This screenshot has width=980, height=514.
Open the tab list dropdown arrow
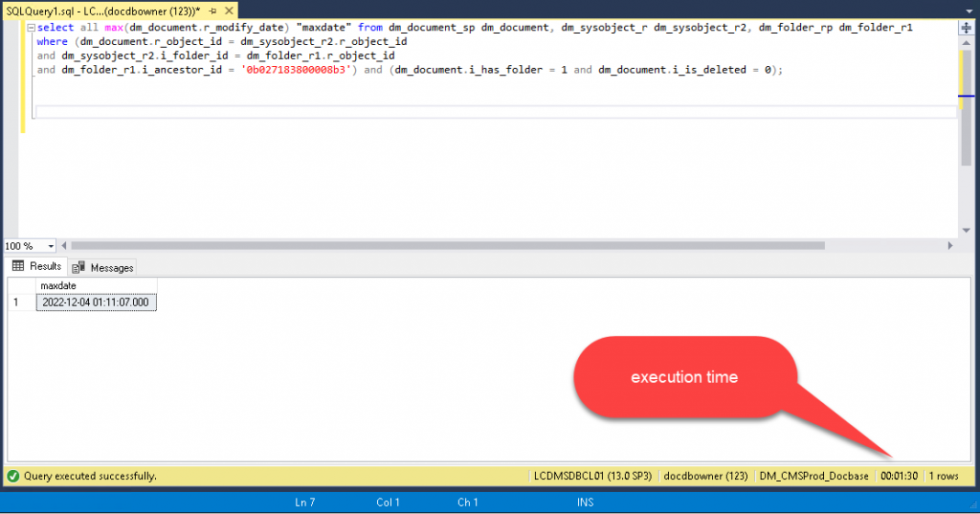pos(969,11)
